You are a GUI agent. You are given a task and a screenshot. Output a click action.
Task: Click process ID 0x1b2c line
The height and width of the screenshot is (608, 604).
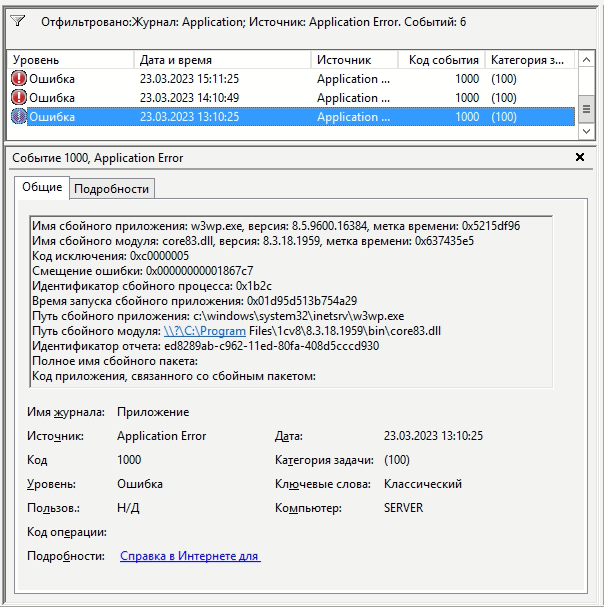click(152, 286)
